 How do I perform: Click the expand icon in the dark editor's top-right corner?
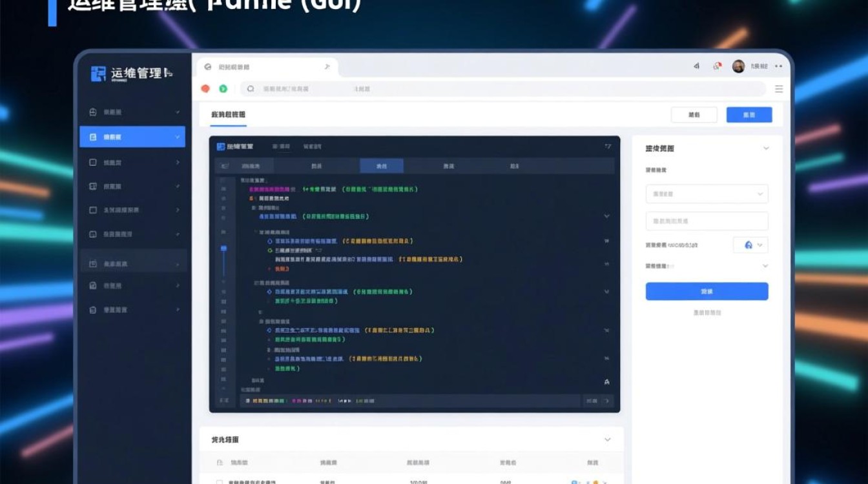(608, 146)
